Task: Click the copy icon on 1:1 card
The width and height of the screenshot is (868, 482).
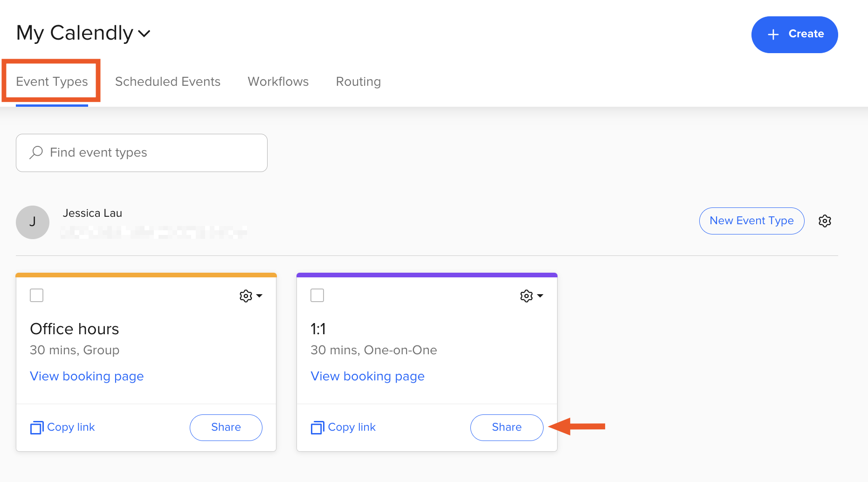Action: 317,427
